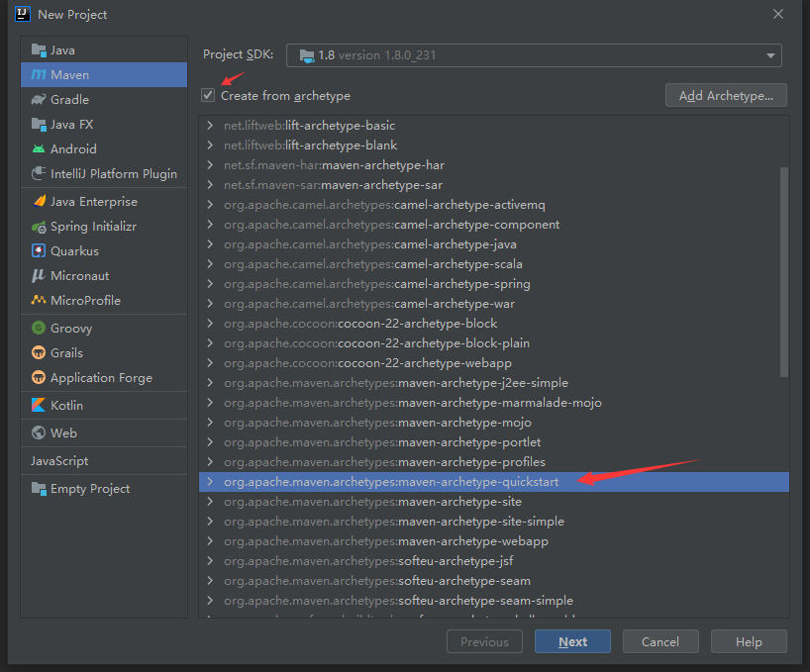The image size is (810, 672).
Task: Click the Quarkus icon
Action: tap(39, 250)
